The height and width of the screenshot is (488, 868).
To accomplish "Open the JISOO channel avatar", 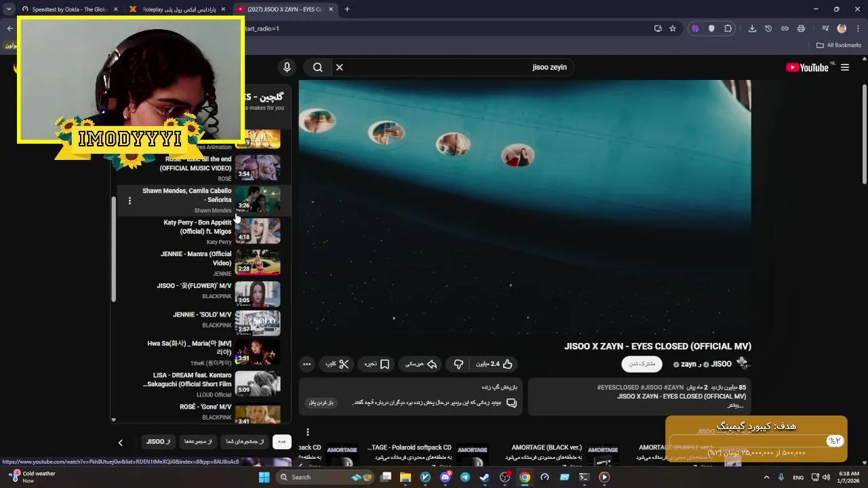I will point(743,363).
